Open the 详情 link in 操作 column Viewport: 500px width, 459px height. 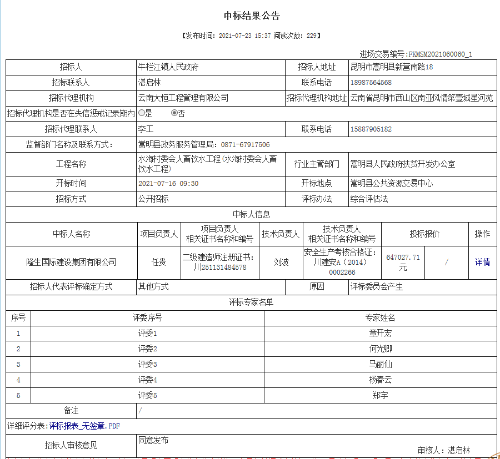pyautogui.click(x=482, y=262)
